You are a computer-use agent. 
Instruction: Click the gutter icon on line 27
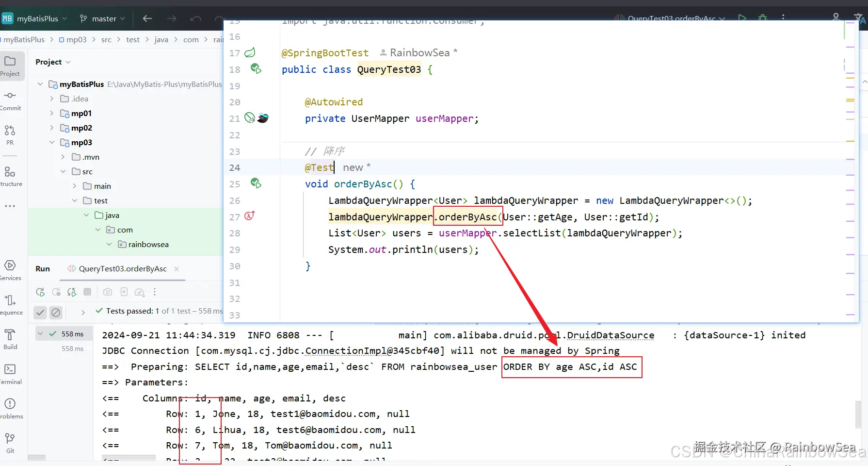click(x=250, y=216)
